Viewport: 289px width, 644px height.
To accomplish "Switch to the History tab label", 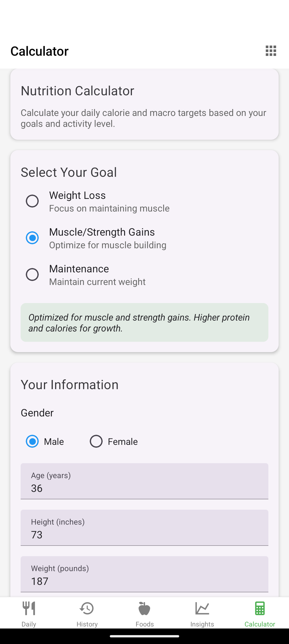I will tap(87, 624).
